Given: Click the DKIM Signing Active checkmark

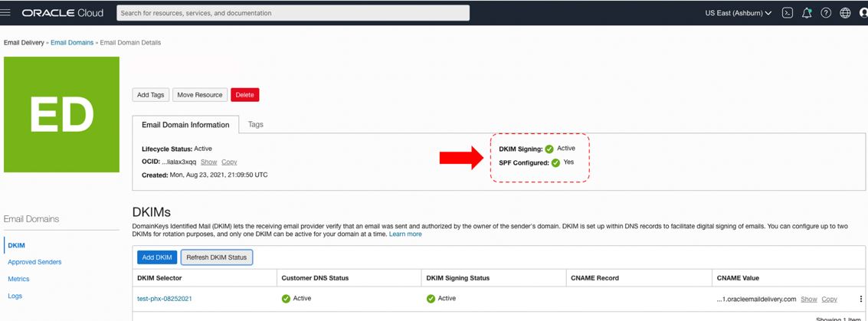Looking at the screenshot, I should [549, 149].
